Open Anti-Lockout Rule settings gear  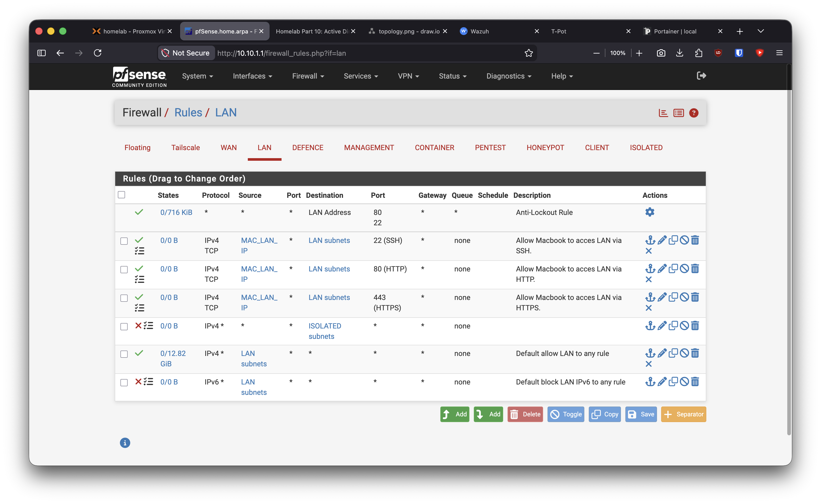click(649, 212)
